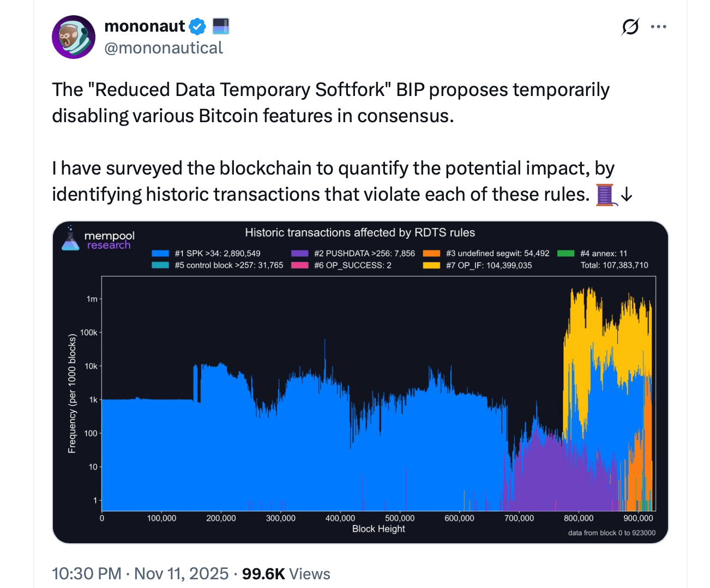Open mononaut's profile via the display name
This screenshot has width=710, height=588.
coord(144,26)
